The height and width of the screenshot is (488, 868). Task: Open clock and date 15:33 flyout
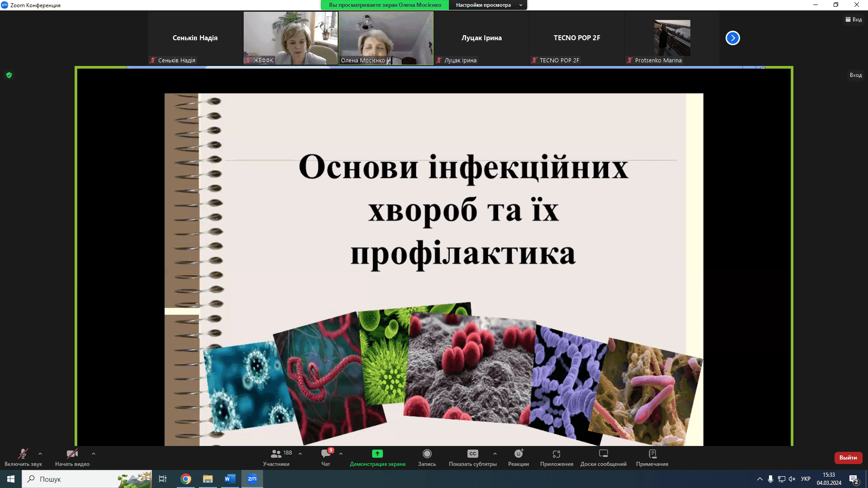coord(829,479)
